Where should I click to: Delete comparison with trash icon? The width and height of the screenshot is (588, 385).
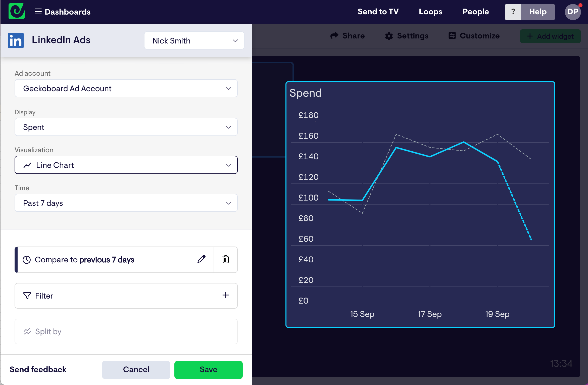click(x=225, y=259)
